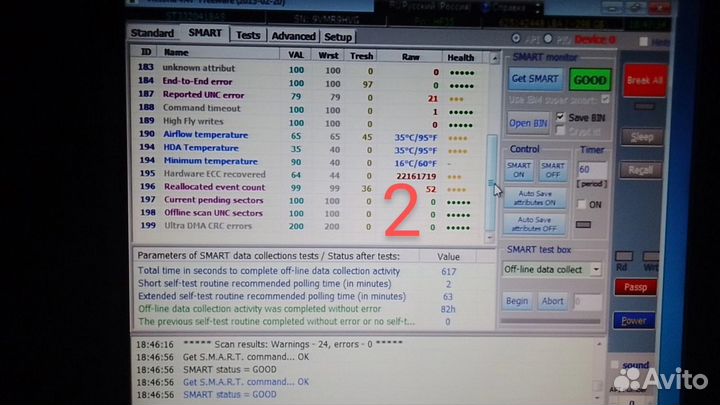Select the 'Ultra DMA CRC errors' row

[x=307, y=226]
